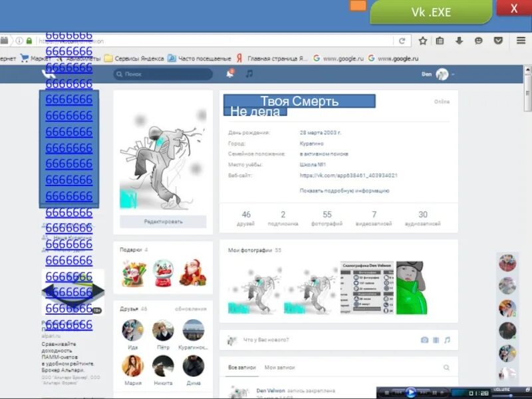The width and height of the screenshot is (532, 399).
Task: Open the Главная страница Я... bookmark
Action: tap(272, 59)
